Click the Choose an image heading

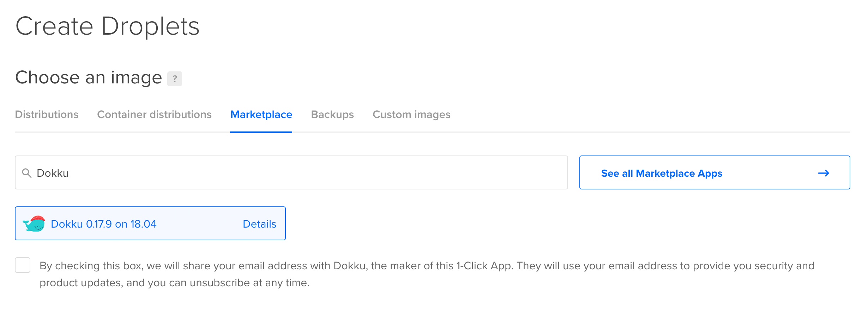[x=88, y=77]
